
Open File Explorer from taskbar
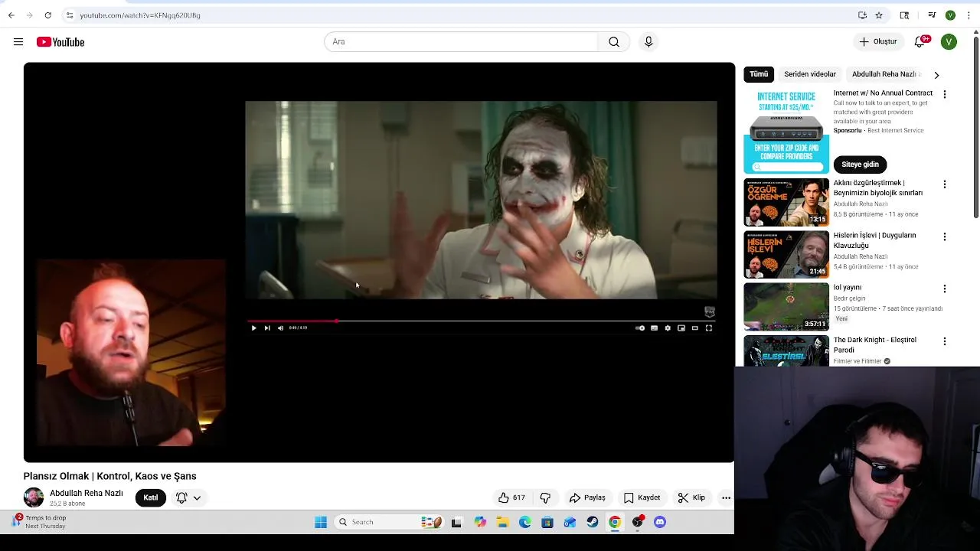502,522
